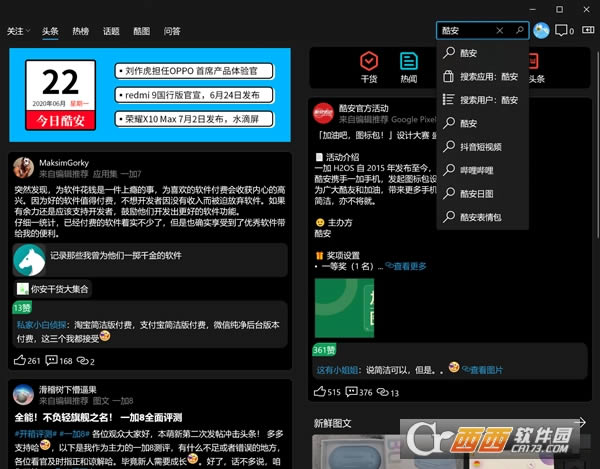Select the first 酷安 search suggestion
The image size is (600, 469).
coord(483,53)
